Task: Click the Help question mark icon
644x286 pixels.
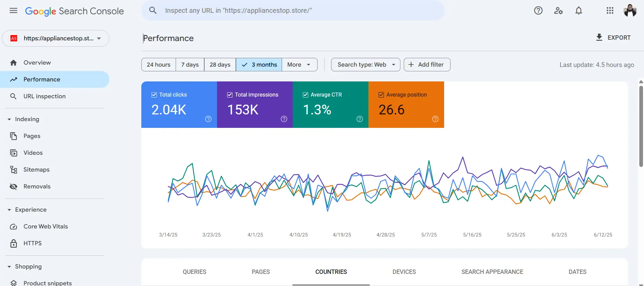Action: pyautogui.click(x=538, y=11)
